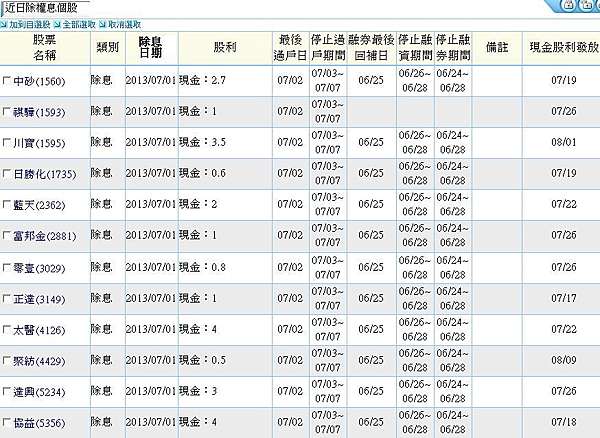Click the 停止融資期間 column header
Image resolution: width=600 pixels, height=438 pixels.
pyautogui.click(x=415, y=48)
